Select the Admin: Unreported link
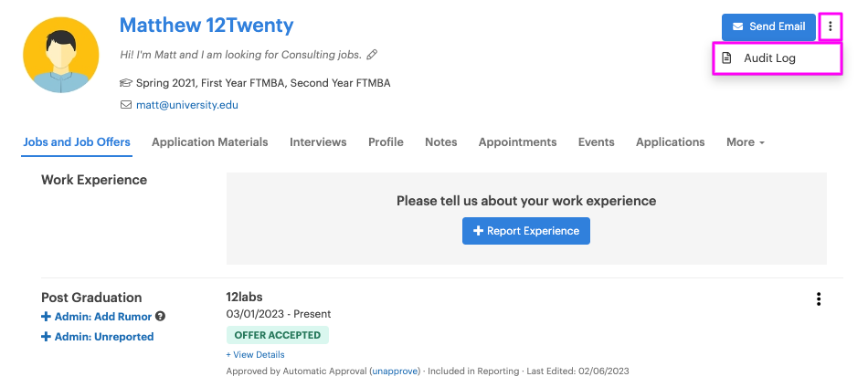This screenshot has height=387, width=868. point(97,337)
